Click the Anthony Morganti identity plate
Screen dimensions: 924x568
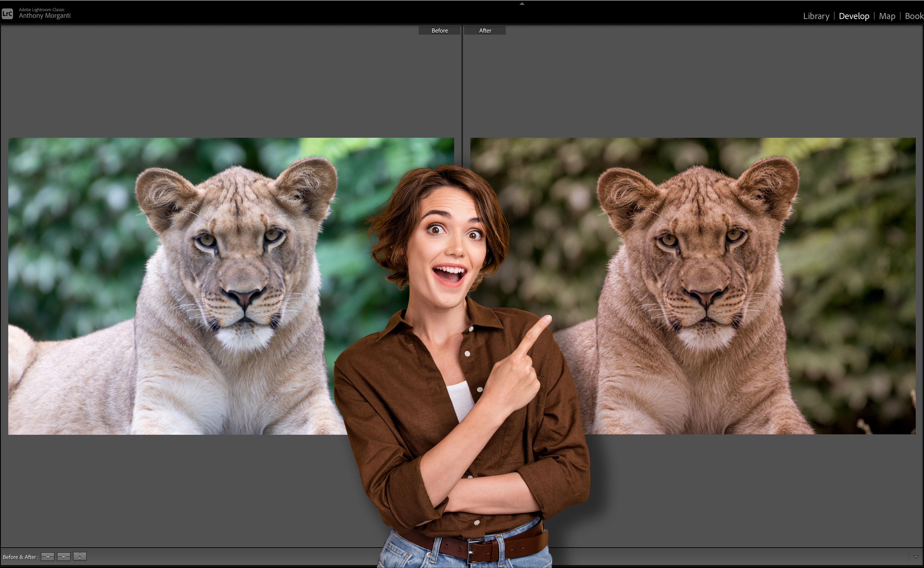(x=45, y=16)
